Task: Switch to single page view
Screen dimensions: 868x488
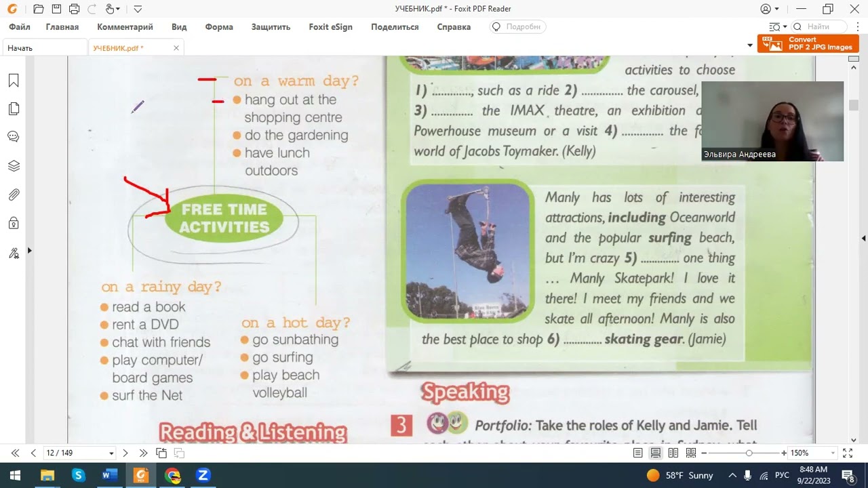Action: (x=638, y=453)
